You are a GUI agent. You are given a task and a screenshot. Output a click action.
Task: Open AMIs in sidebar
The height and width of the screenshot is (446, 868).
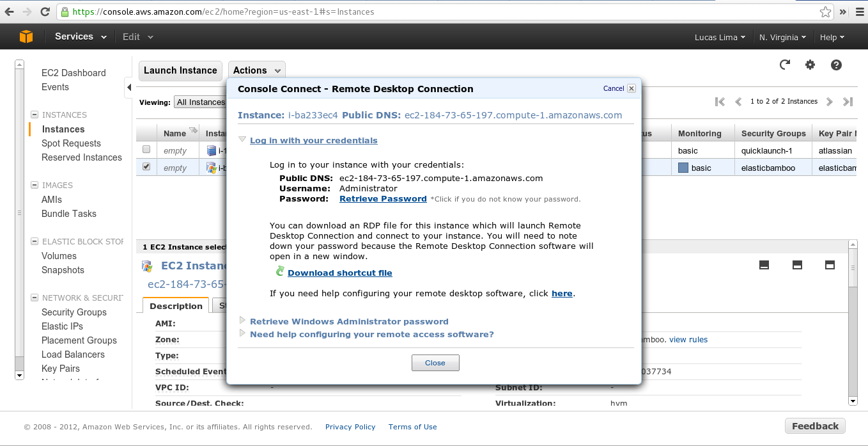coord(52,200)
